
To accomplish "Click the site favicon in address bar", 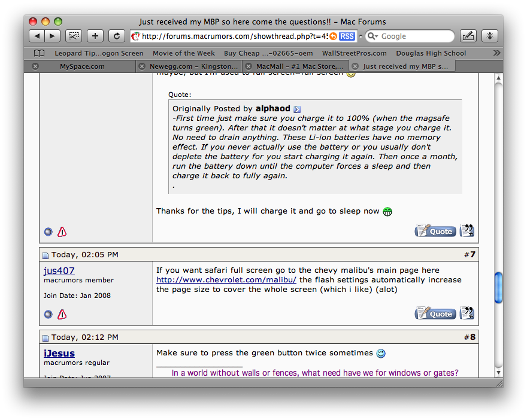I will (x=135, y=36).
